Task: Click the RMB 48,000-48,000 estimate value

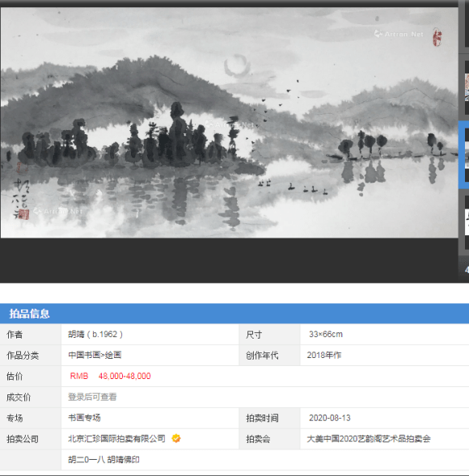Action: pyautogui.click(x=110, y=376)
